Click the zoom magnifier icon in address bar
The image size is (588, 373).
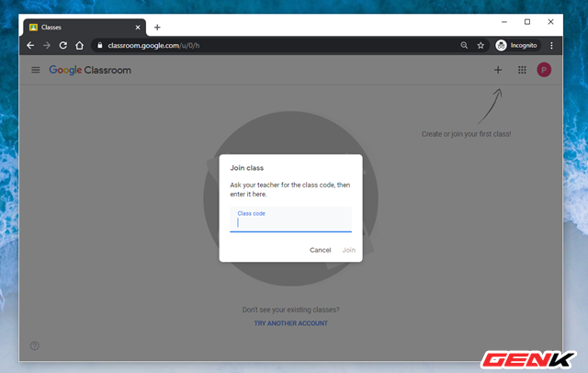[x=464, y=45]
